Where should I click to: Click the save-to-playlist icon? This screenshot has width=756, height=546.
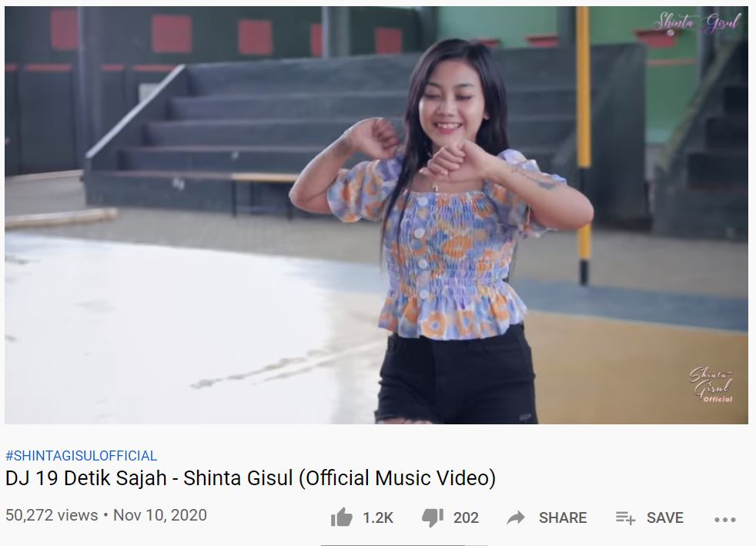[x=625, y=518]
